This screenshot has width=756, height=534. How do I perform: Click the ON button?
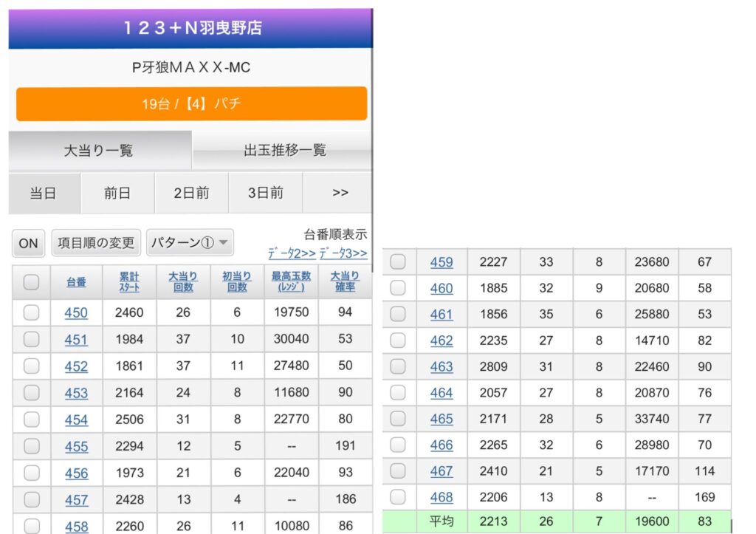click(29, 243)
